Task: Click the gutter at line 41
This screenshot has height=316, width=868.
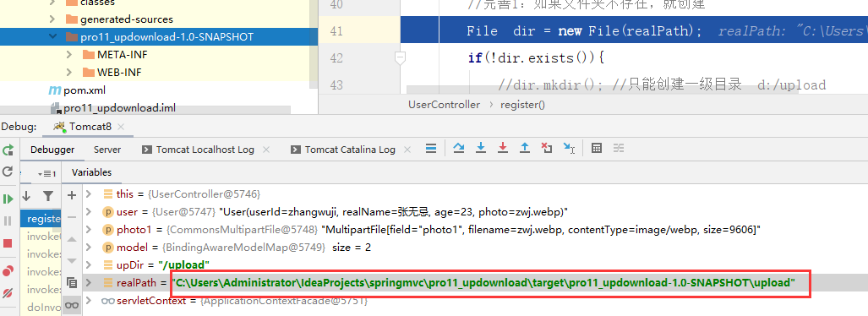Action: [x=358, y=30]
